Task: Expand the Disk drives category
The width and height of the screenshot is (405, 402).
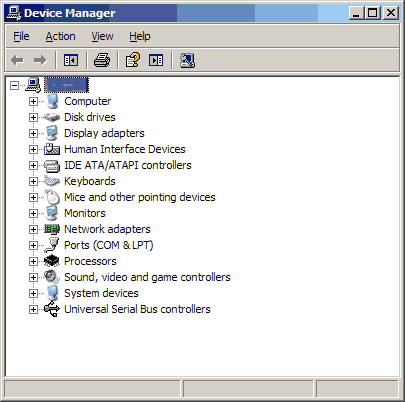Action: click(33, 117)
